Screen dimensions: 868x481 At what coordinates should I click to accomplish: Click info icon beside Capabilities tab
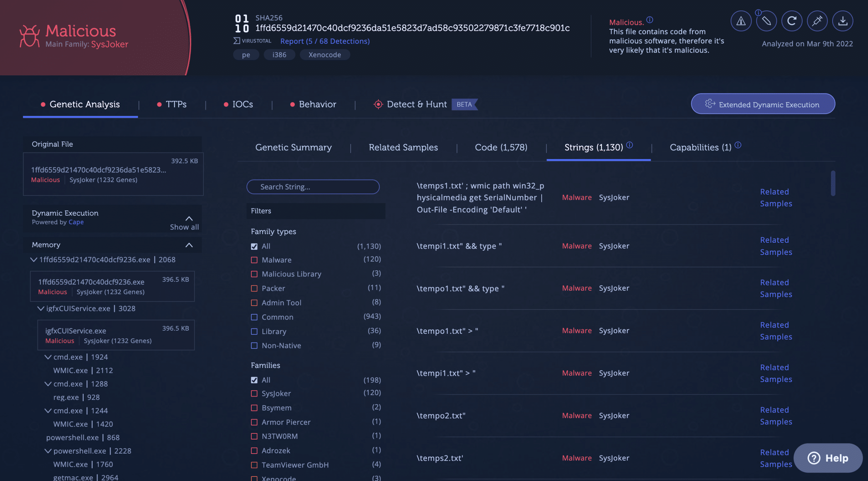point(738,145)
